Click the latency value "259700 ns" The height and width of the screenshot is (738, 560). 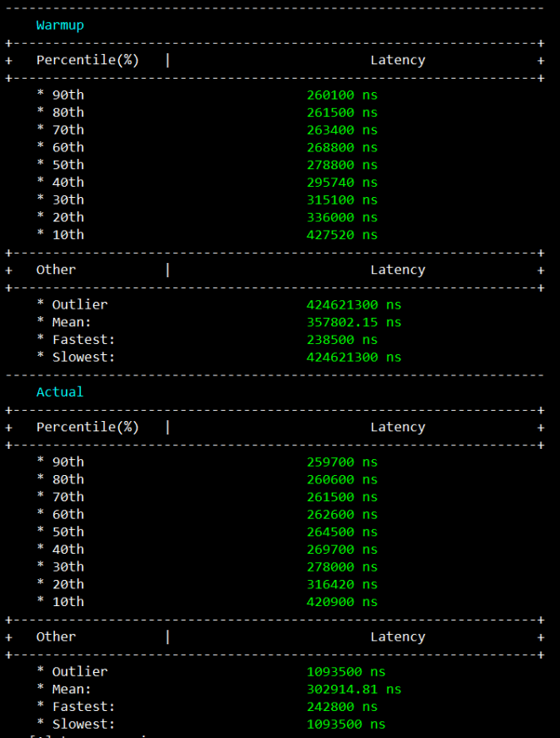point(342,462)
